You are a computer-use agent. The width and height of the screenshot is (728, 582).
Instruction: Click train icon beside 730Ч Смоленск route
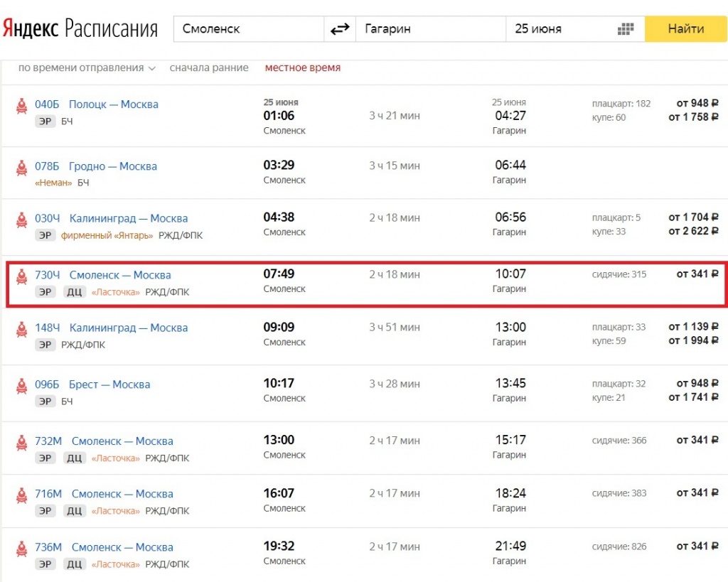[22, 276]
